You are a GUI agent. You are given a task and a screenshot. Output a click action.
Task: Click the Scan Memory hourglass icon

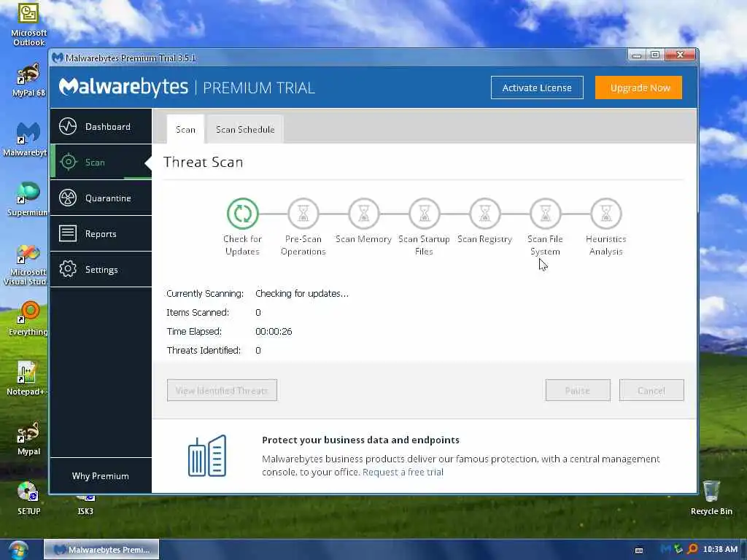click(x=363, y=214)
